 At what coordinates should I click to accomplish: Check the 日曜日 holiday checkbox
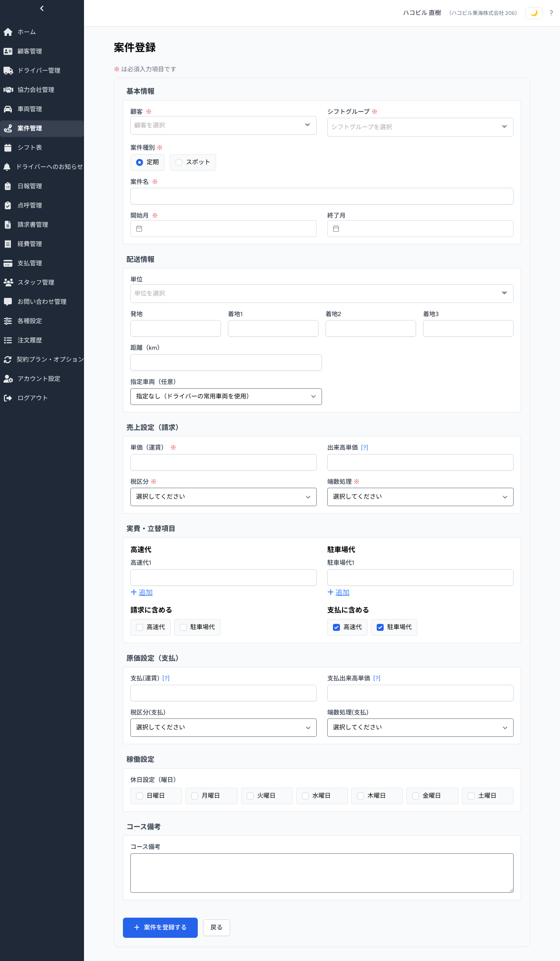point(156,796)
